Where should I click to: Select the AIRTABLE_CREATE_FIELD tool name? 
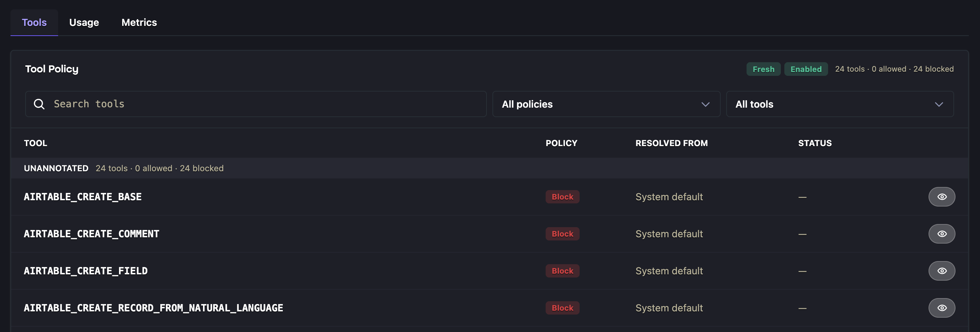point(86,271)
